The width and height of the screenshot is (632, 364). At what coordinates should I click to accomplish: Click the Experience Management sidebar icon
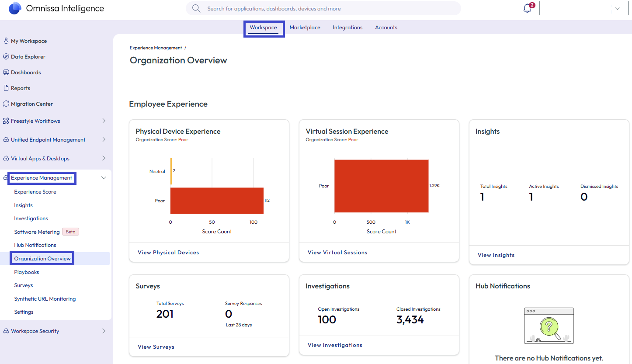click(x=6, y=178)
